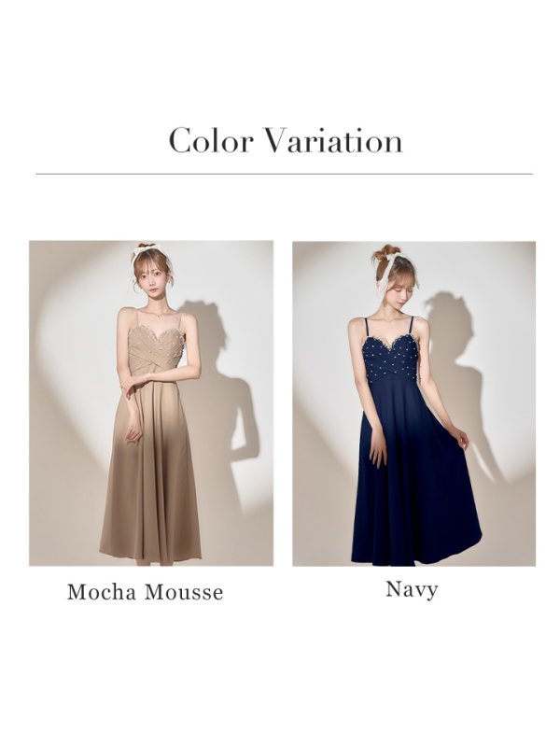The height and width of the screenshot is (747, 560).
Task: Click the word Variation in the heading
Action: [x=333, y=141]
